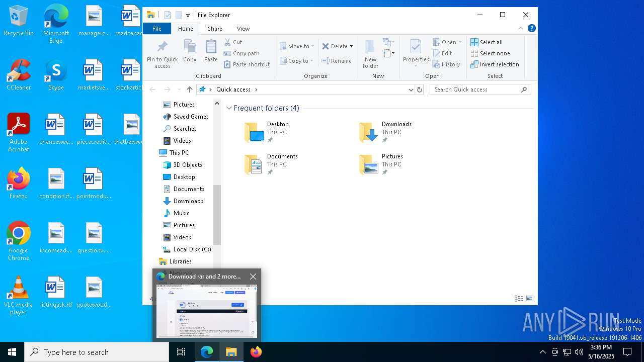Click Paste shortcut command
This screenshot has width=644, height=362.
tap(247, 64)
